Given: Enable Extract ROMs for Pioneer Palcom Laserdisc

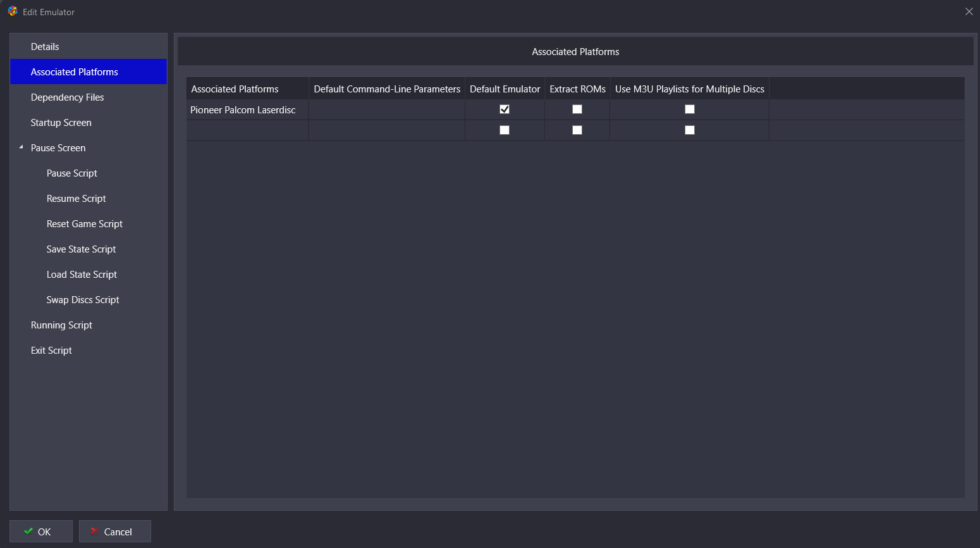Looking at the screenshot, I should click(577, 109).
